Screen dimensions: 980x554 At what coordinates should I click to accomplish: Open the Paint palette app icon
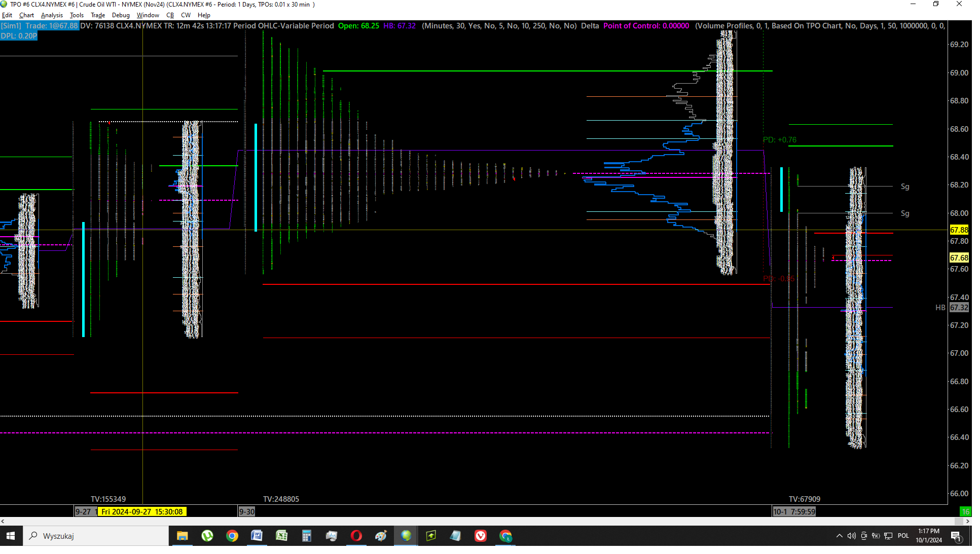click(x=381, y=536)
